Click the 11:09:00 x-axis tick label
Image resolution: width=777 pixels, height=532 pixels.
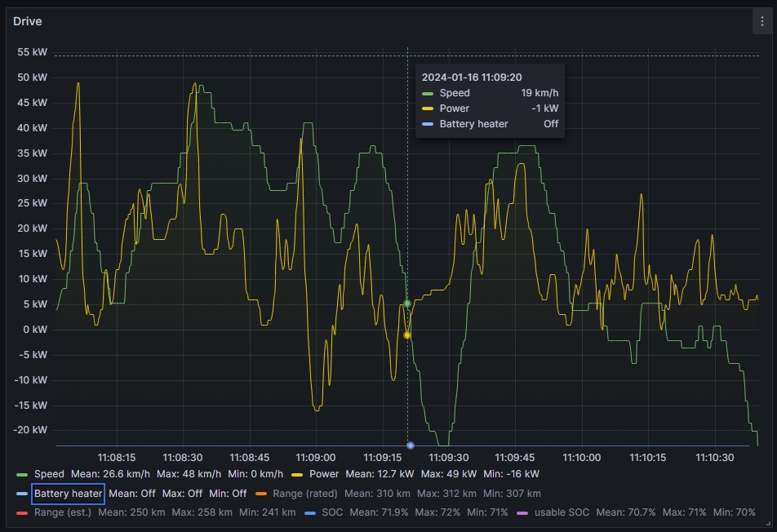(x=316, y=458)
